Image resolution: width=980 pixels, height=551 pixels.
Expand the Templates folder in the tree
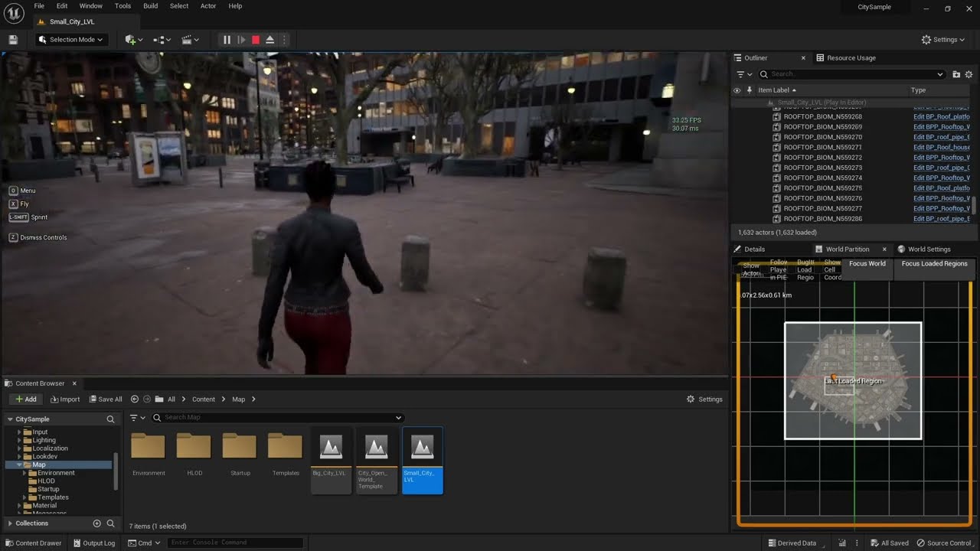pos(24,497)
